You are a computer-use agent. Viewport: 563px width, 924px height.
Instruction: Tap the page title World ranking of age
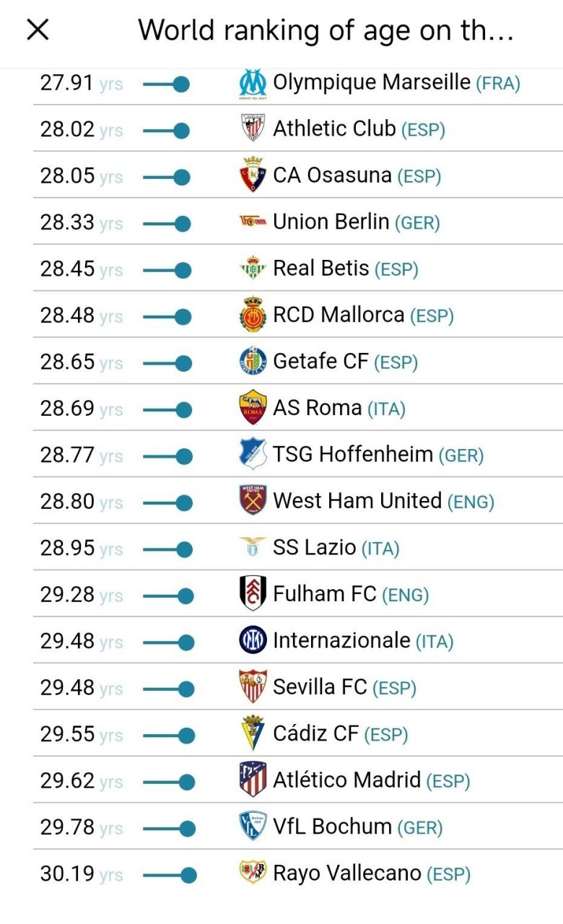[x=326, y=30]
